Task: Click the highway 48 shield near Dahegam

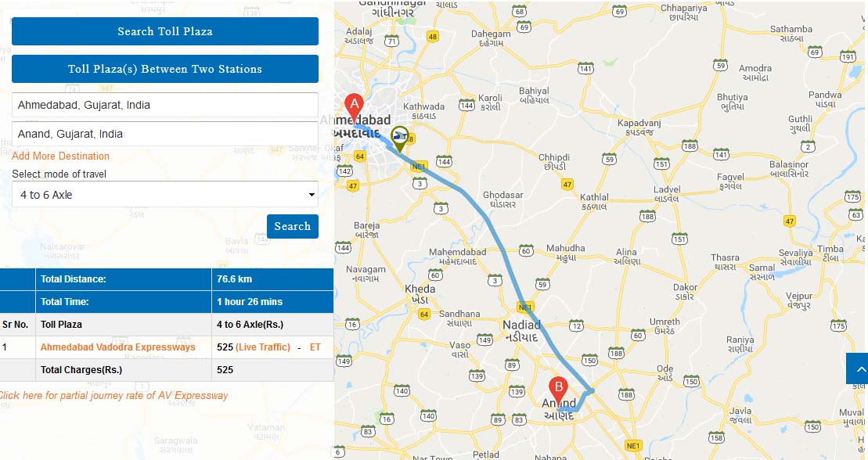Action: tap(432, 37)
